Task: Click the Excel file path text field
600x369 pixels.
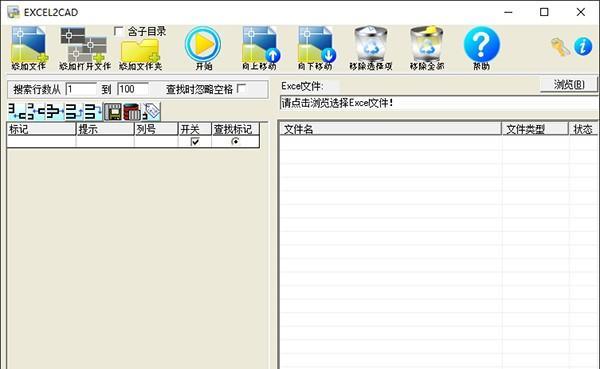Action: [439, 103]
